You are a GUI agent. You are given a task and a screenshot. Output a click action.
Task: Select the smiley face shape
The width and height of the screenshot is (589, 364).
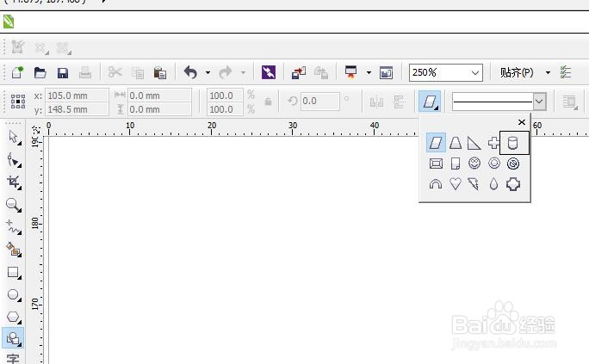474,163
